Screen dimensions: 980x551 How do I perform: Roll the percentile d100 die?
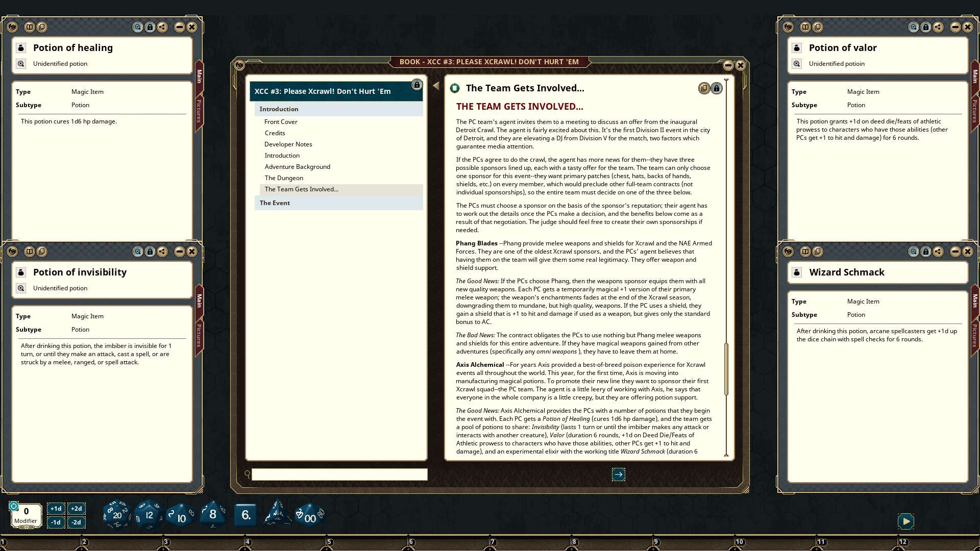coord(309,515)
